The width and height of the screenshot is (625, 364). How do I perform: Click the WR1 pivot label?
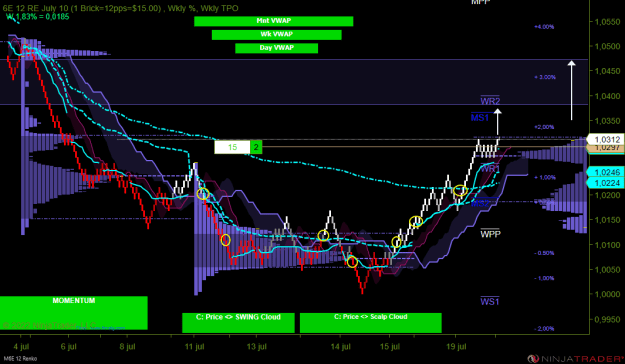[490, 168]
